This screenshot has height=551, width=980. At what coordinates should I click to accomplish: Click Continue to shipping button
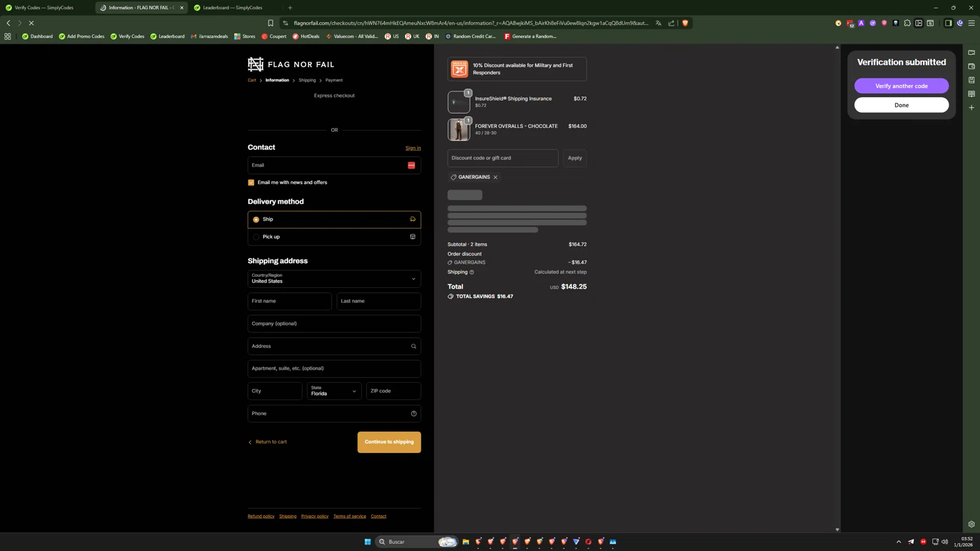[x=389, y=442]
